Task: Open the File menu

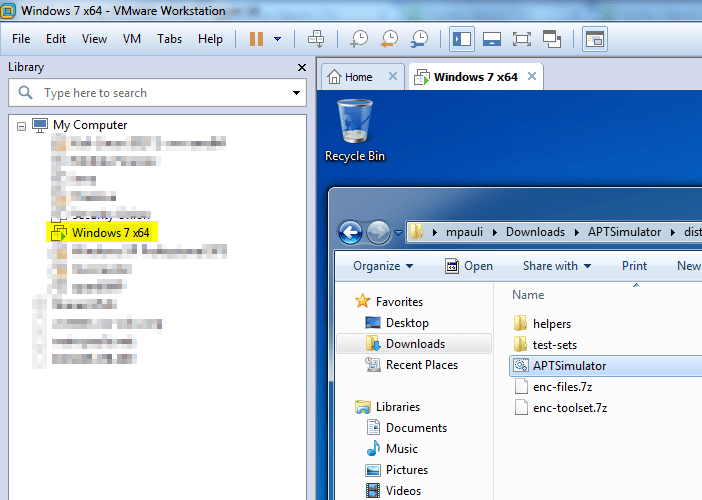Action: [x=21, y=39]
